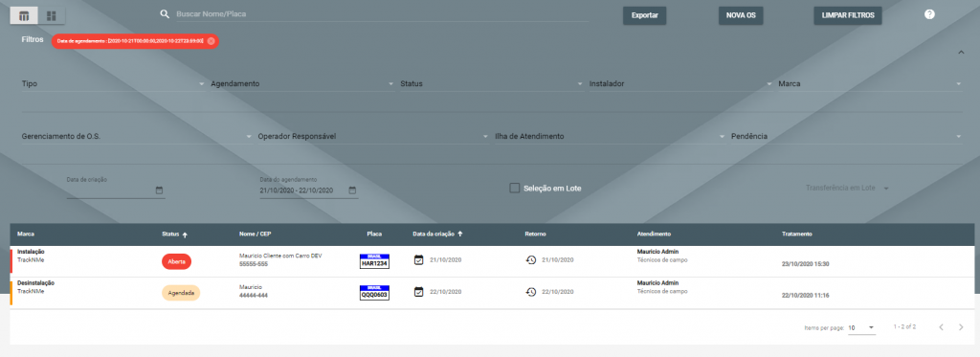Open the Marca filter dropdown
Image resolution: width=980 pixels, height=357 pixels.
pyautogui.click(x=870, y=84)
